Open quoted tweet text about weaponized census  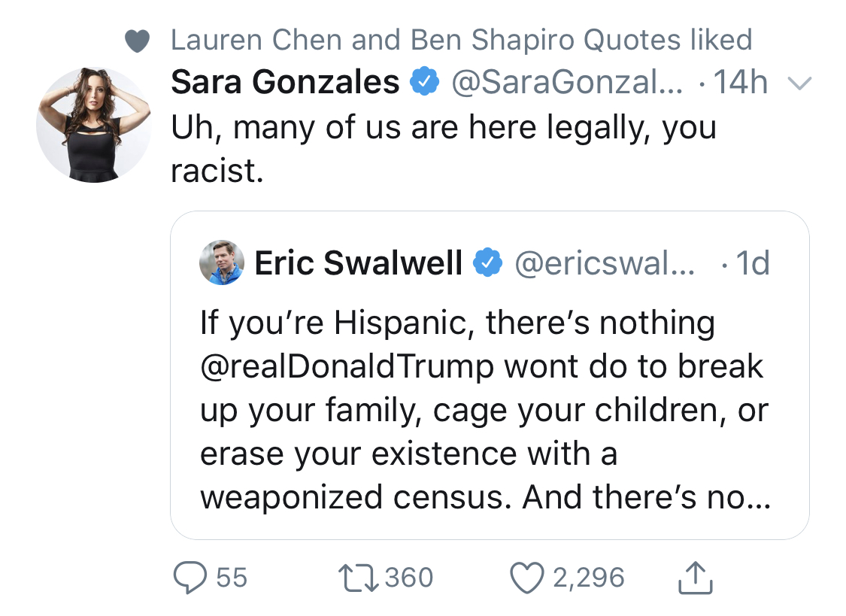pyautogui.click(x=485, y=409)
